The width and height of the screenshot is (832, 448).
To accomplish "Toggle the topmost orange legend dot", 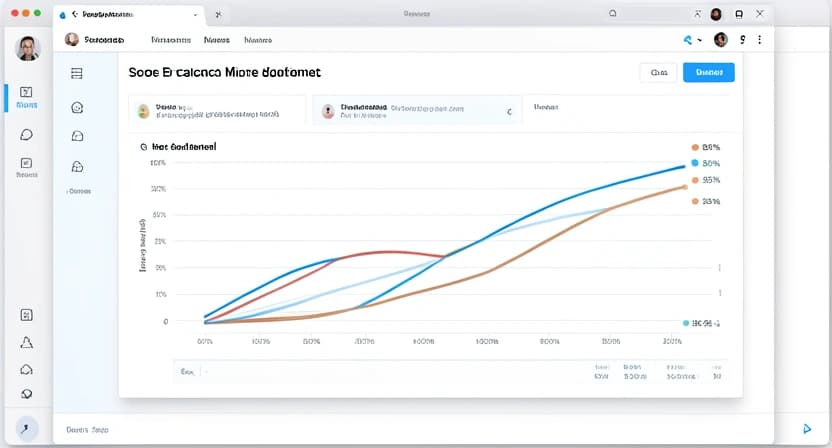I will pos(694,146).
